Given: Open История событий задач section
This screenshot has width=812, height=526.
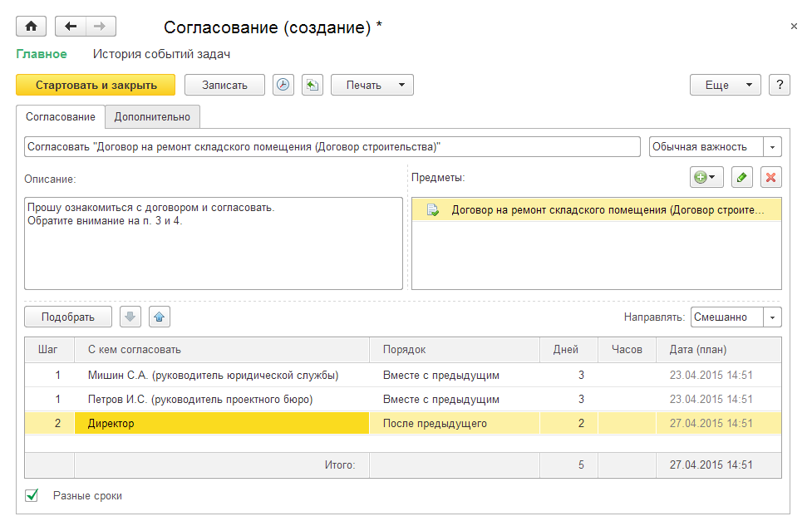Looking at the screenshot, I should click(x=161, y=54).
